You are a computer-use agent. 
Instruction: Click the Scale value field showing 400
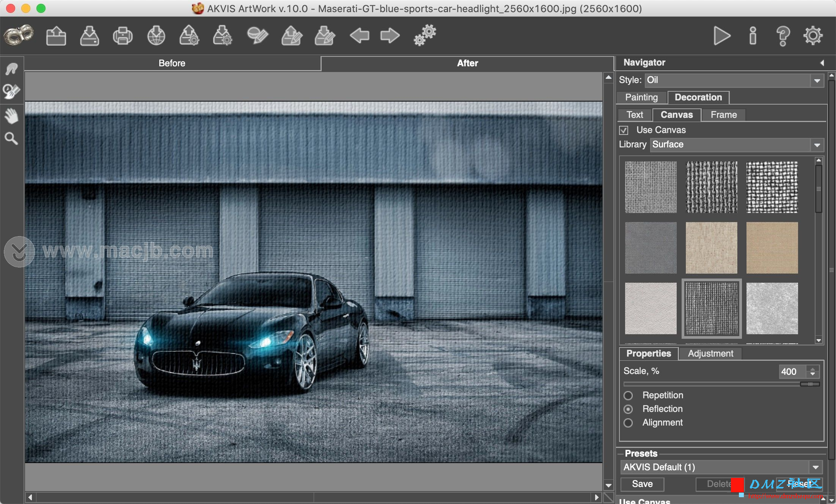pyautogui.click(x=793, y=372)
